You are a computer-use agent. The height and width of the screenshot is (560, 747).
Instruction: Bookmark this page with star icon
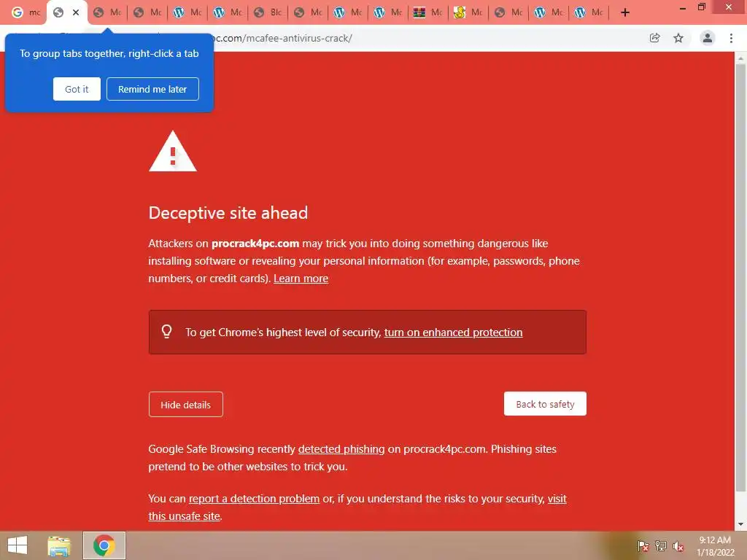pyautogui.click(x=678, y=38)
